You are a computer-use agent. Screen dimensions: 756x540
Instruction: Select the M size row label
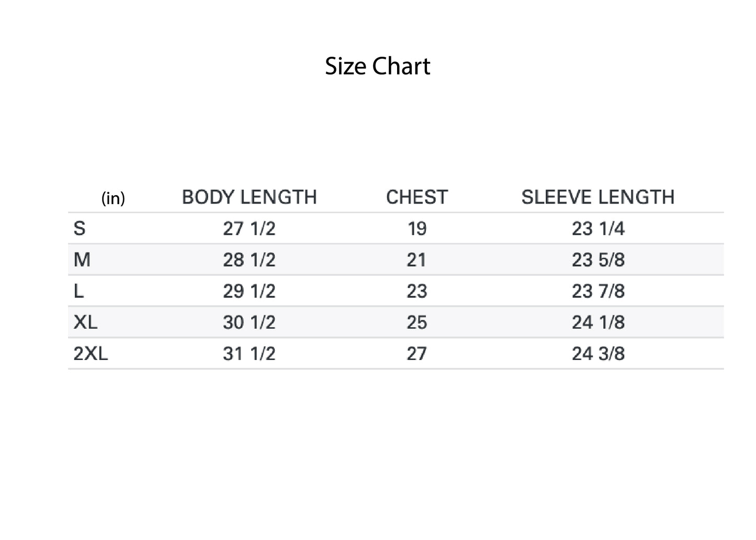(82, 260)
